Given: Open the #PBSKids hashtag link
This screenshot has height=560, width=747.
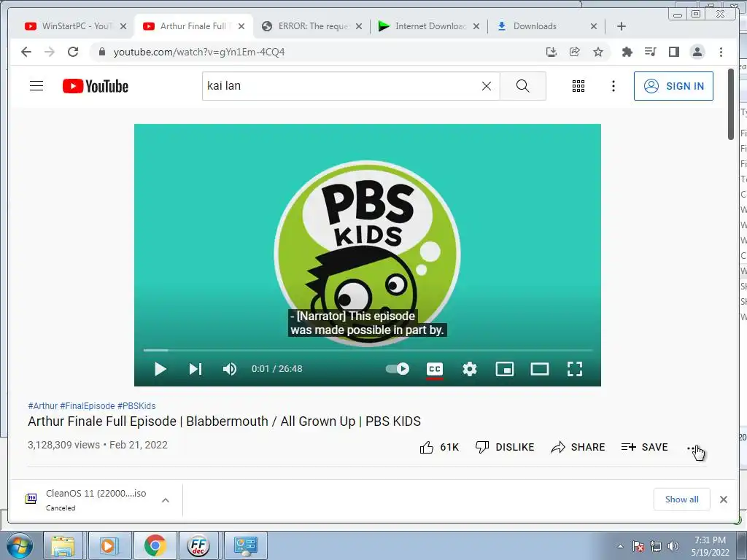Looking at the screenshot, I should [136, 405].
